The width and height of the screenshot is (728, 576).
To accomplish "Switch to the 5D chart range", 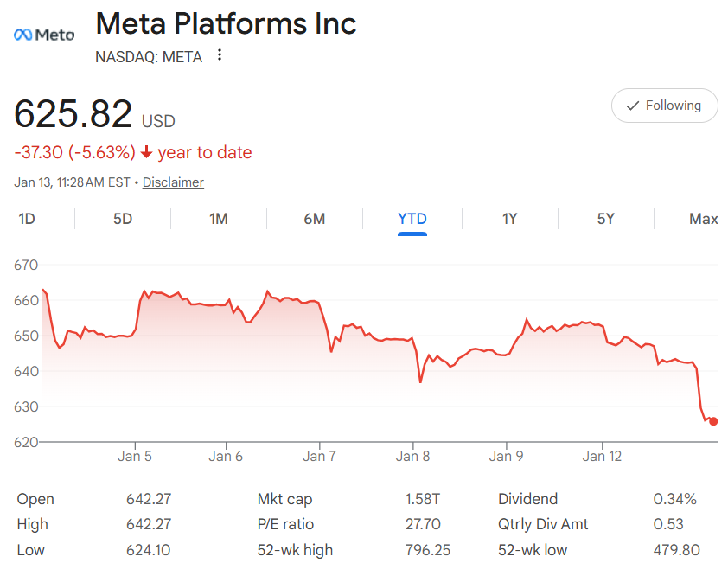I will [x=123, y=219].
